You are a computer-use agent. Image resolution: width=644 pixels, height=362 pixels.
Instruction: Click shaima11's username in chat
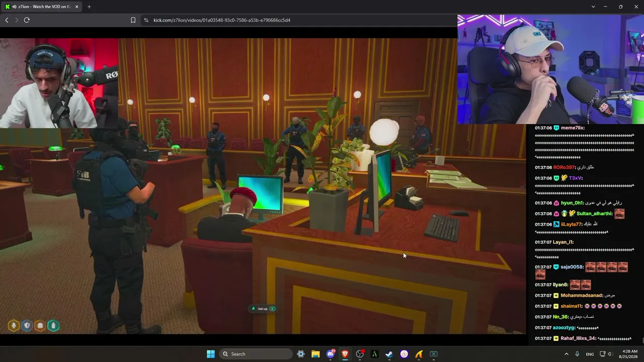(571, 306)
